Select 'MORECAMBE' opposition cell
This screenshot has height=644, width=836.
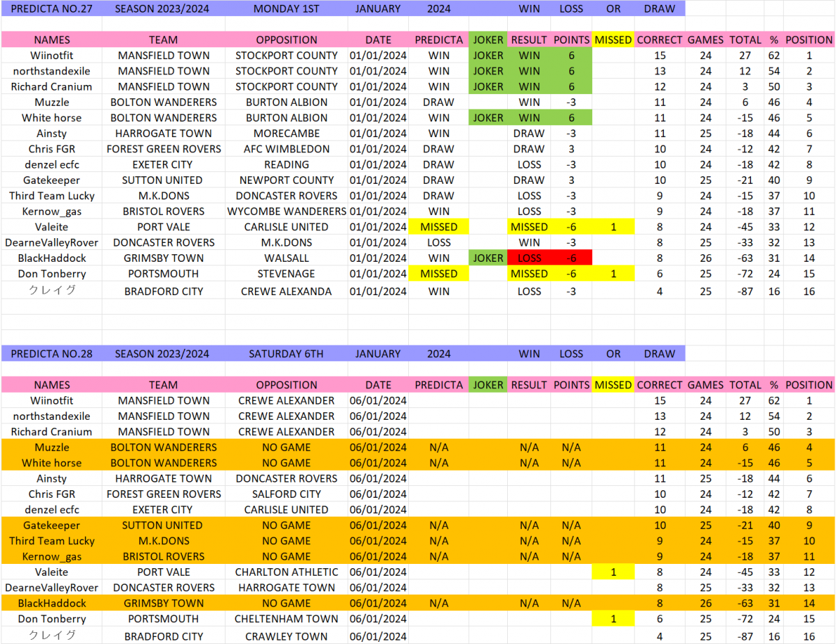point(286,134)
